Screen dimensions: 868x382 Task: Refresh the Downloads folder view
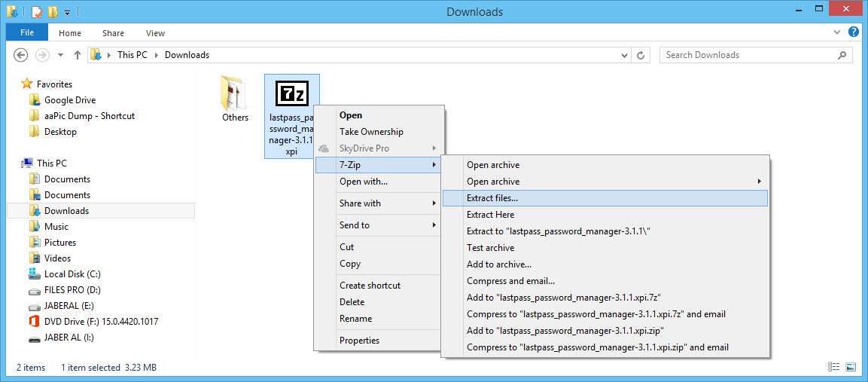coord(641,55)
